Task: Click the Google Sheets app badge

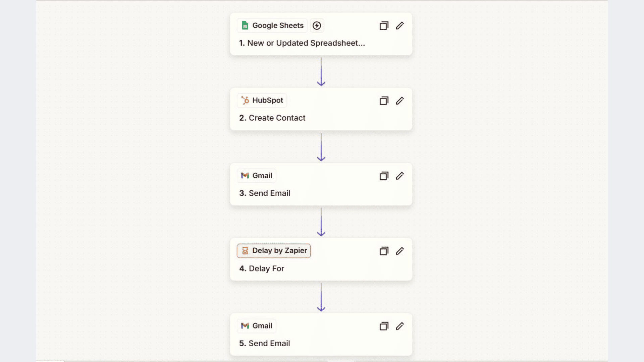Action: (x=272, y=25)
